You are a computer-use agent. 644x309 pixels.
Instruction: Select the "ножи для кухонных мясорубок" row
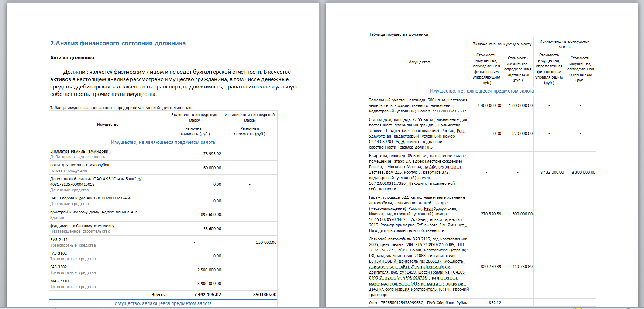[x=79, y=165]
